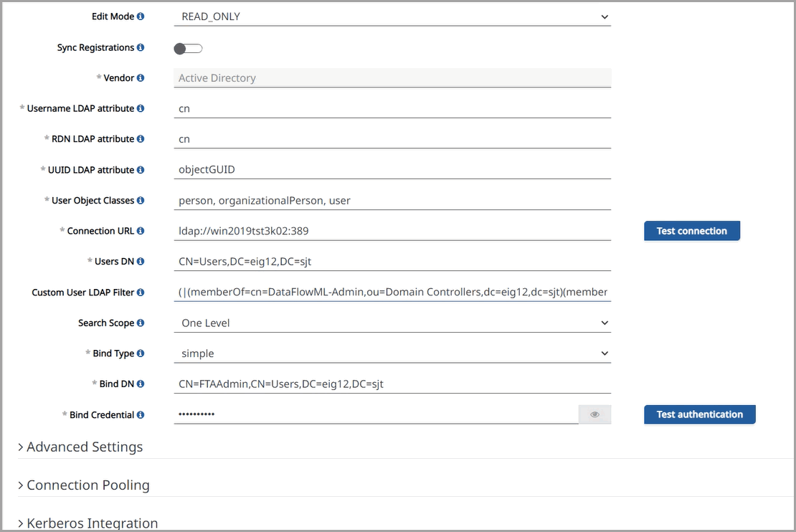The width and height of the screenshot is (796, 532).
Task: Click the Test connection button
Action: 691,231
